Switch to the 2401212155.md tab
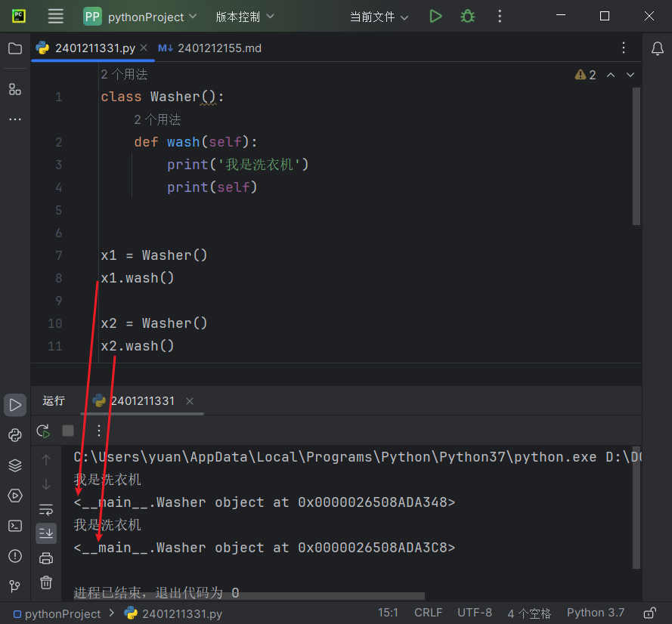Image resolution: width=672 pixels, height=624 pixels. 210,48
